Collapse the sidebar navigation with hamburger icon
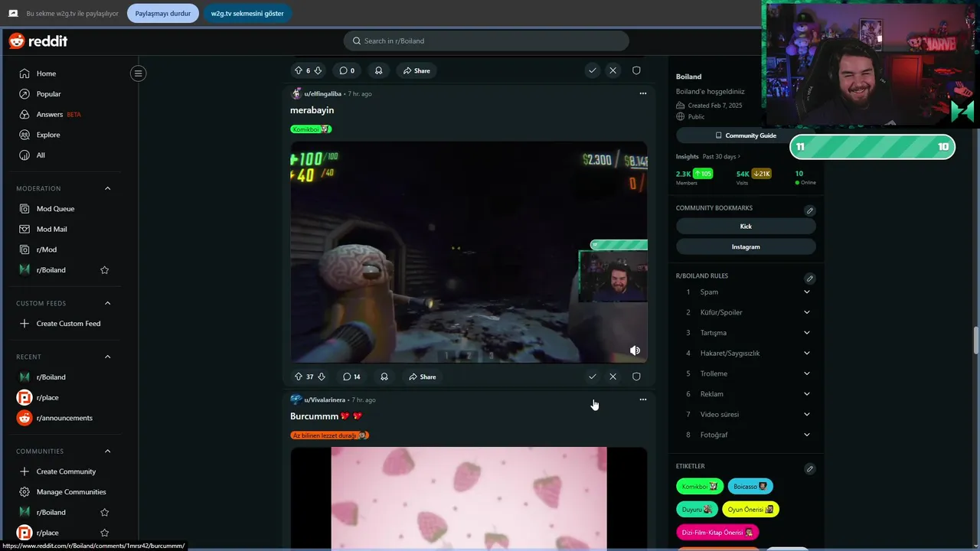The image size is (980, 551). point(138,73)
